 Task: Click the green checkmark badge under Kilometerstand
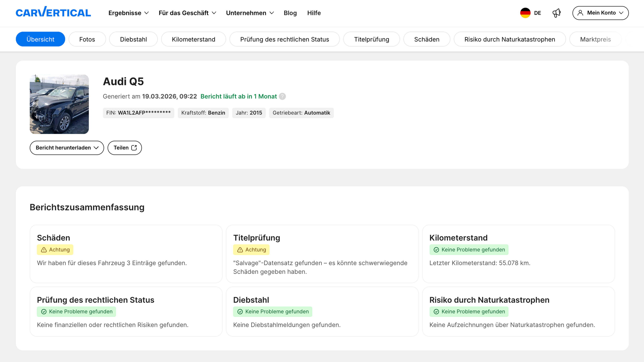click(469, 250)
